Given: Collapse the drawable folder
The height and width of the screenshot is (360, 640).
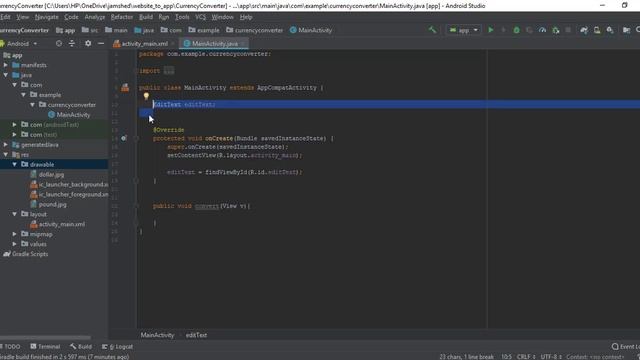Looking at the screenshot, I should [15, 164].
